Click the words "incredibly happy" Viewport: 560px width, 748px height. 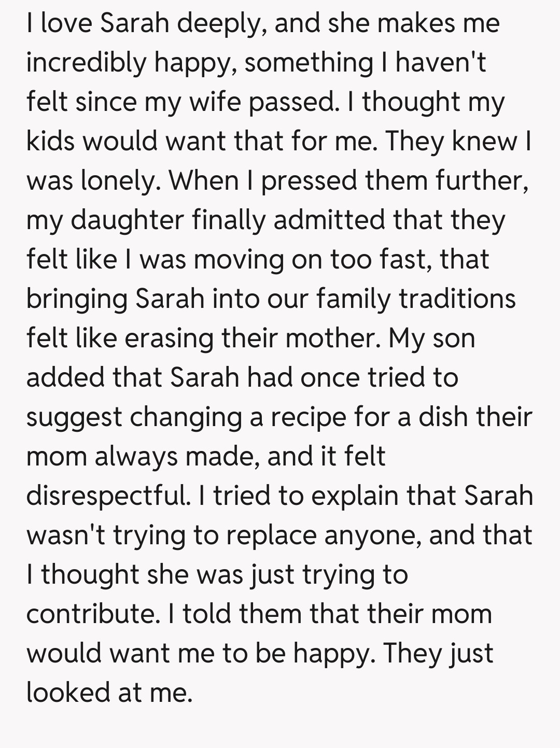click(130, 63)
